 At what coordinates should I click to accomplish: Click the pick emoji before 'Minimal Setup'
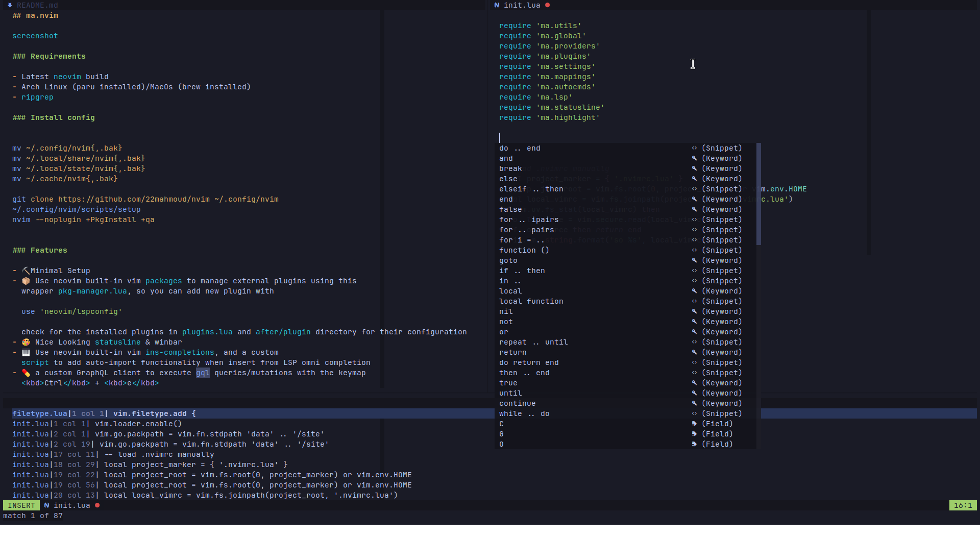[26, 271]
